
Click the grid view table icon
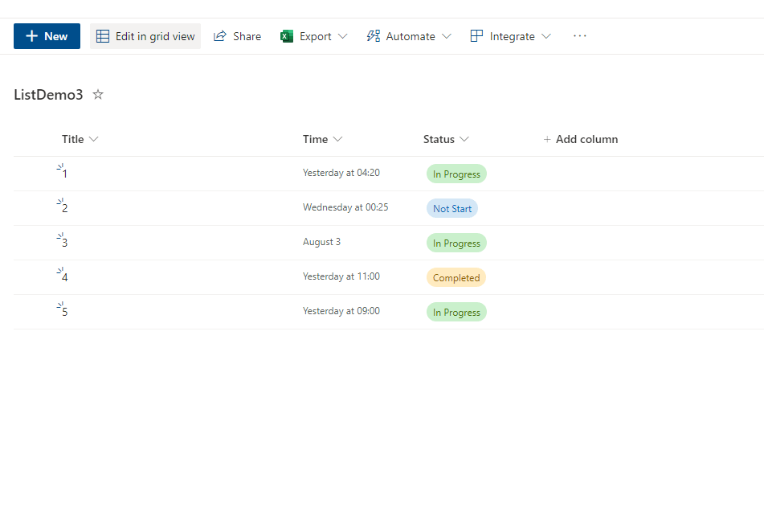pos(103,36)
